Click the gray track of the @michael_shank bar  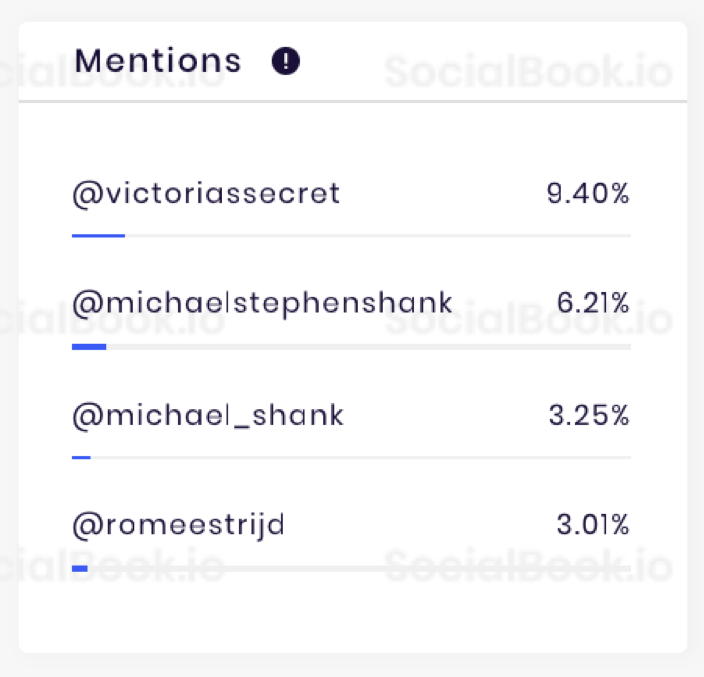tap(361, 457)
